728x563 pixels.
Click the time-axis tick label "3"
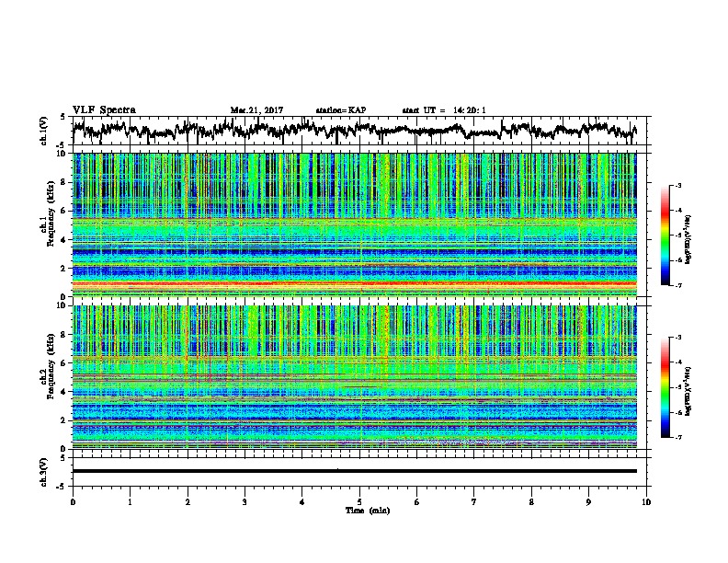tap(245, 502)
